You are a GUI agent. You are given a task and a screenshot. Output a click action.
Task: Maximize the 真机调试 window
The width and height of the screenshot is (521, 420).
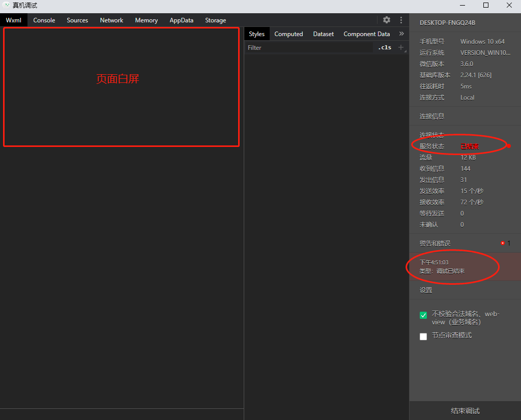pos(486,5)
